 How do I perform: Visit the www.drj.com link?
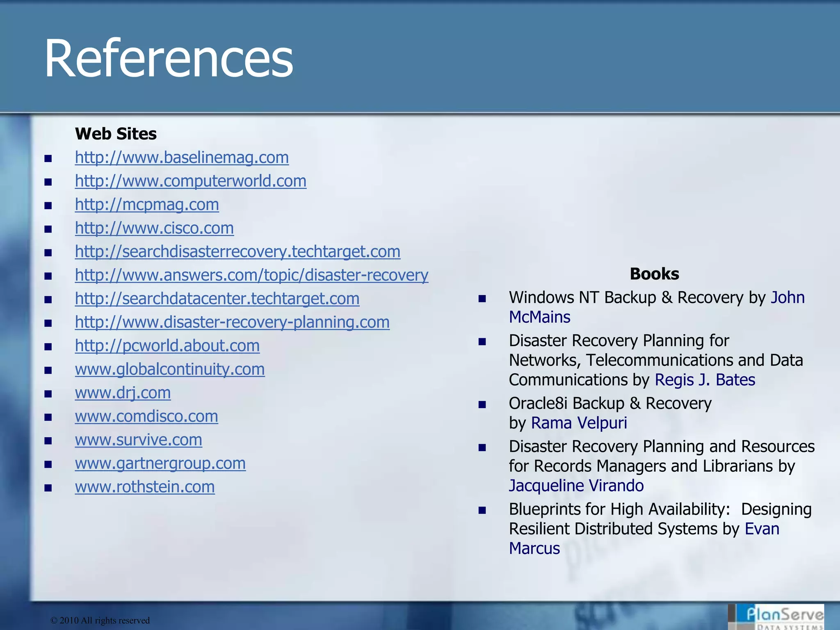coord(123,393)
